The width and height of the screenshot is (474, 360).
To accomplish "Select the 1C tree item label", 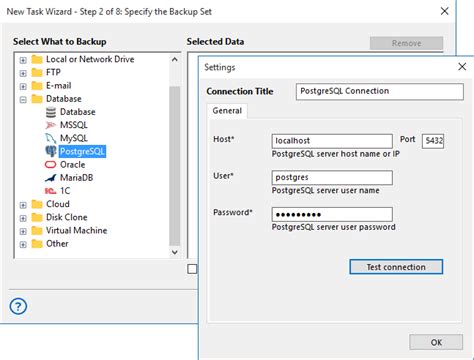I will 65,191.
